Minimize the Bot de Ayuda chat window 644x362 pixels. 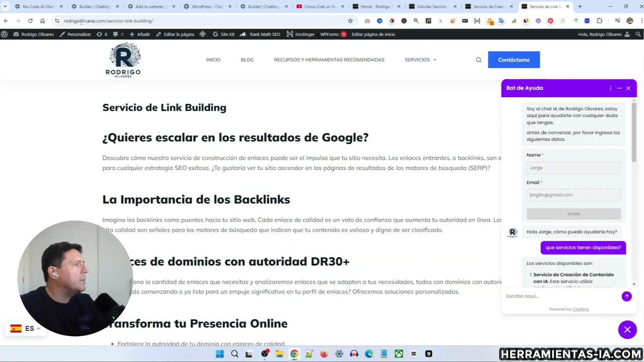(619, 88)
